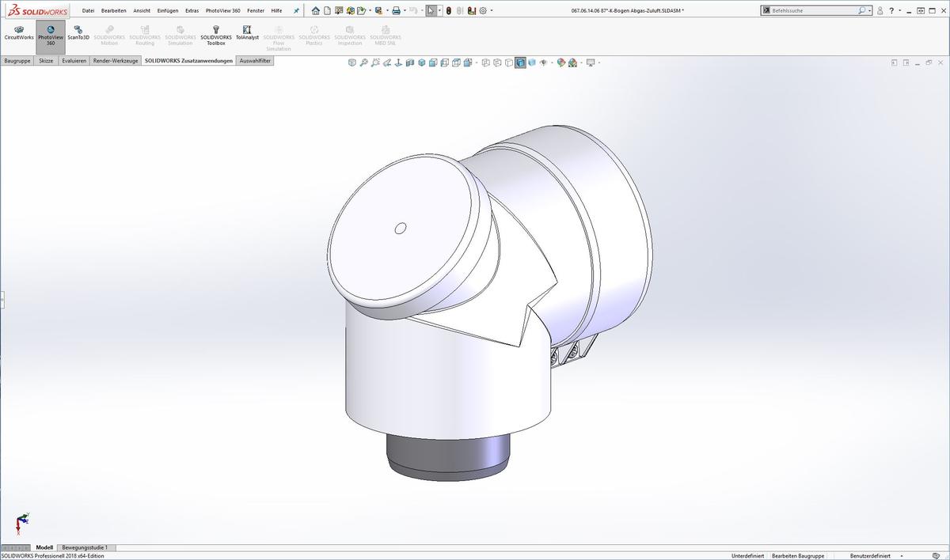Switch to the Evaluieren tab
The width and height of the screenshot is (950, 560).
(74, 60)
